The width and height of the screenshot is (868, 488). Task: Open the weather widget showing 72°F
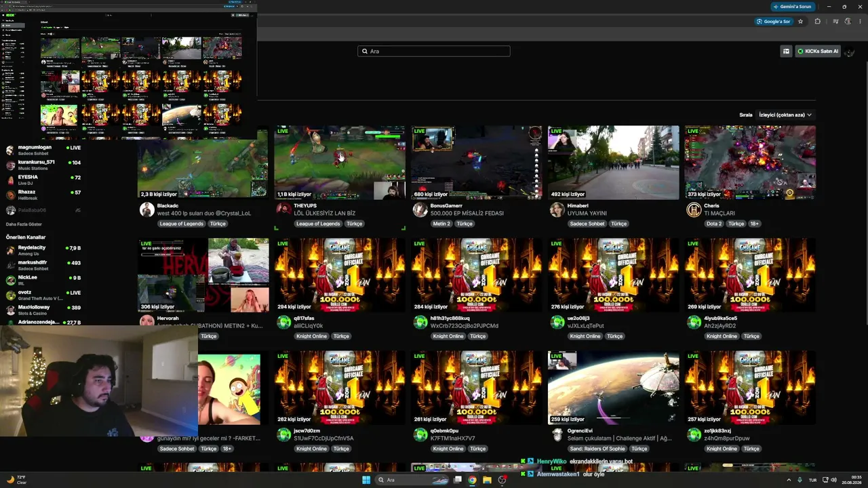[x=18, y=480]
